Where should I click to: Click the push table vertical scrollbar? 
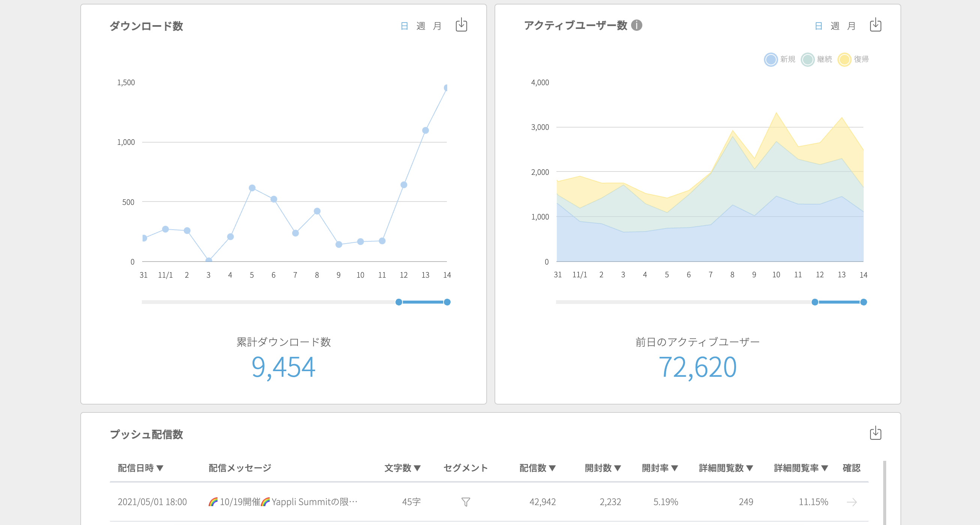point(884,493)
